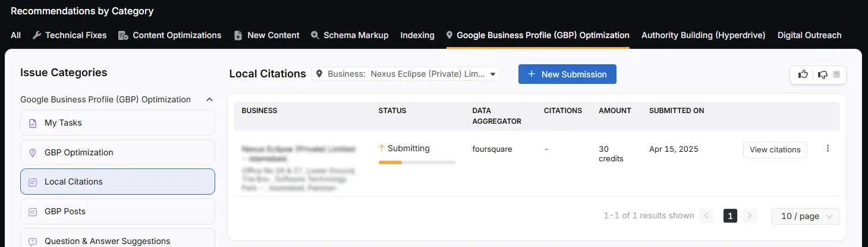Click the My Tasks sidebar item
Screen dimensions: 868x247
pyautogui.click(x=118, y=123)
